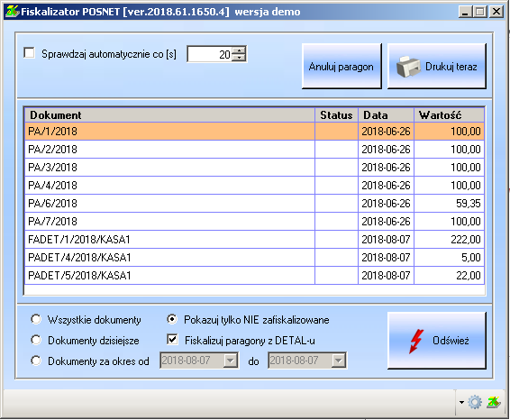Select Dokumenty za okres od radio button
510x420 pixels.
[x=36, y=361]
